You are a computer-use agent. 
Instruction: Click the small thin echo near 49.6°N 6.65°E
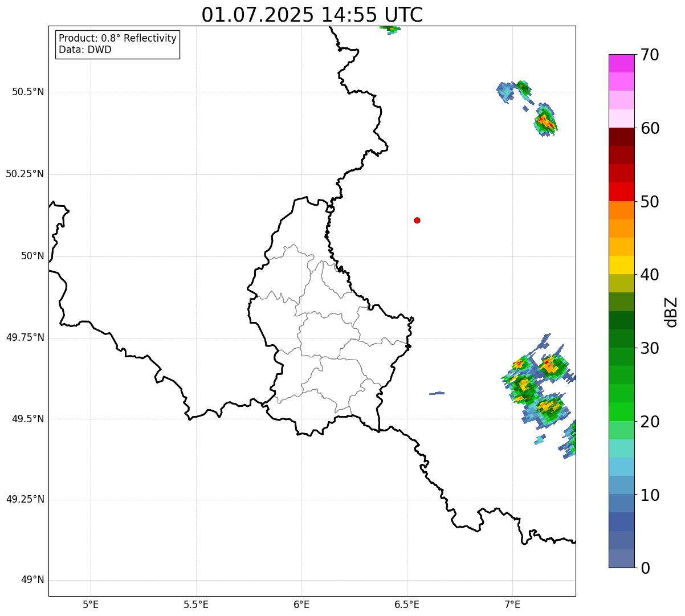tap(437, 393)
